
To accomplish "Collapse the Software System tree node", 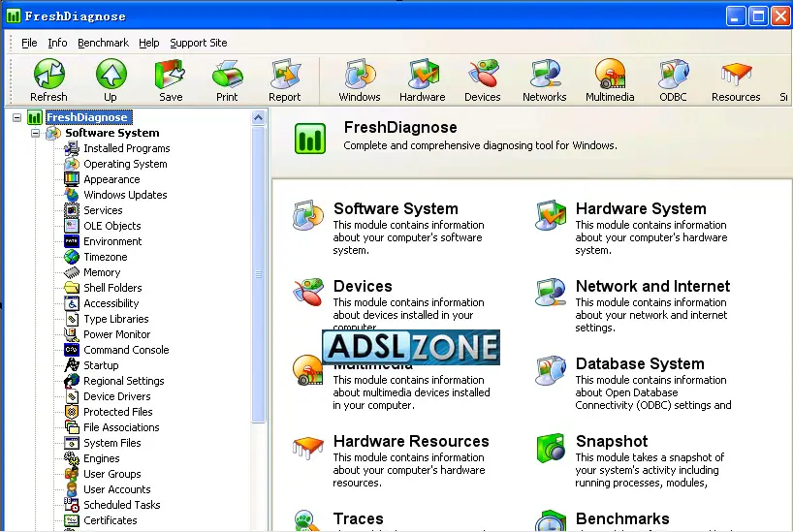I will tap(36, 133).
